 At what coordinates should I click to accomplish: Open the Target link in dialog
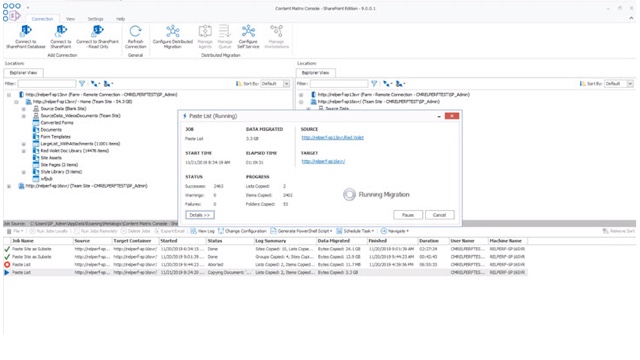tap(323, 161)
